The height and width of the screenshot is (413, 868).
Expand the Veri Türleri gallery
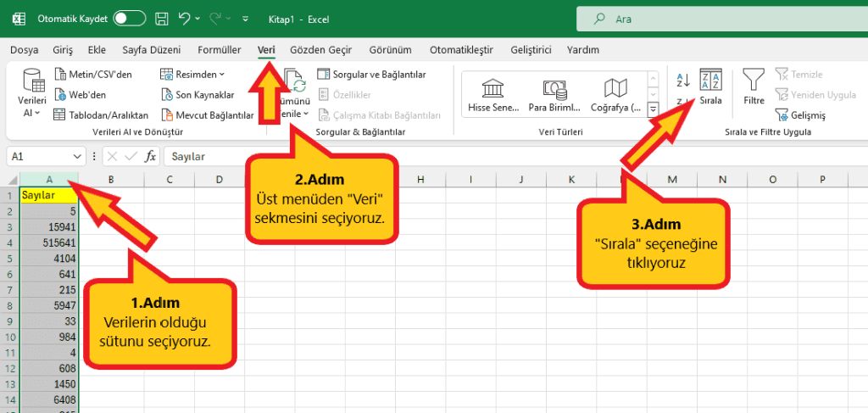653,109
